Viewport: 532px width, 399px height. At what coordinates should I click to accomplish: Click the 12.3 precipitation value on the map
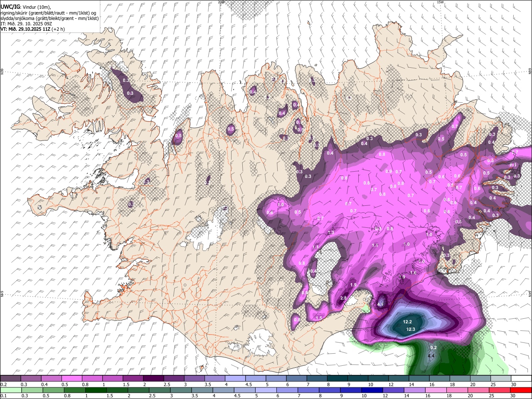411,329
